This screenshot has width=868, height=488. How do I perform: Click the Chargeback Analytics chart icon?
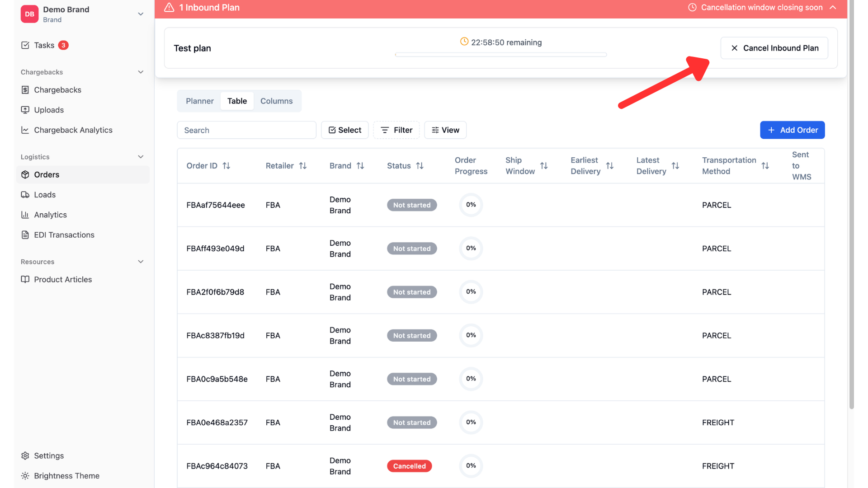[25, 130]
